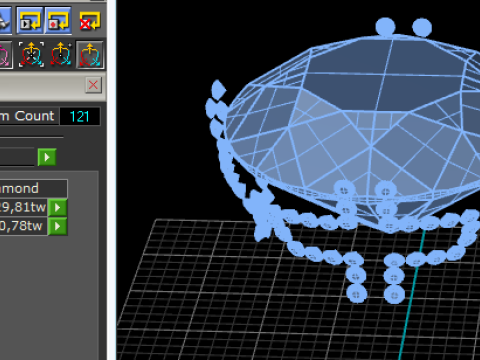The width and height of the screenshot is (480, 360).
Task: Click the Gem Count value 121
Action: coord(80,116)
